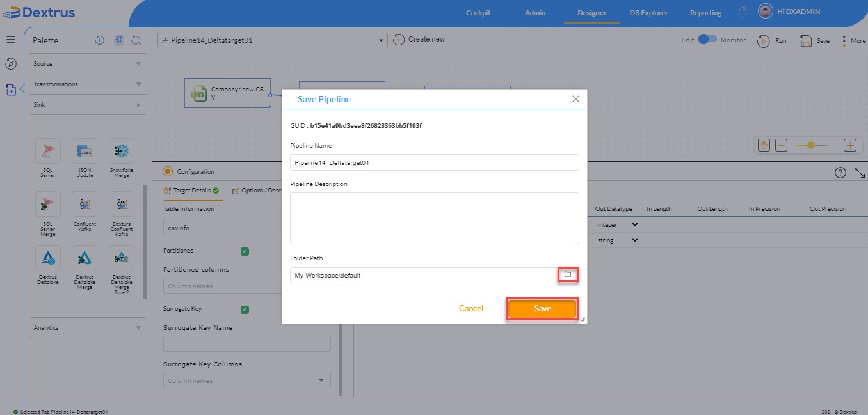Click the palette vertical scrollbar
Viewport: 868px width, 415px height.
coord(145,242)
